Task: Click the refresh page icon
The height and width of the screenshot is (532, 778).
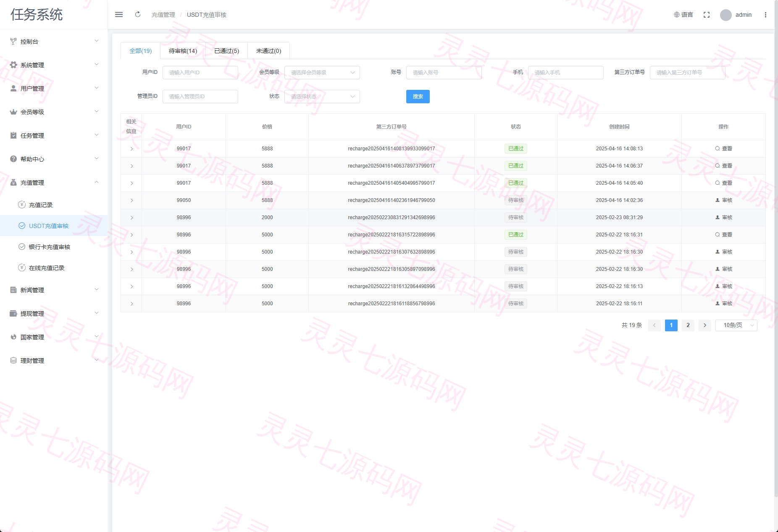Action: [138, 15]
